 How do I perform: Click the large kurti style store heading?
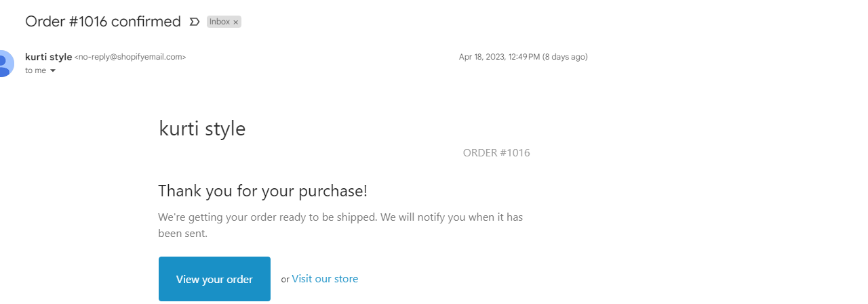(202, 128)
